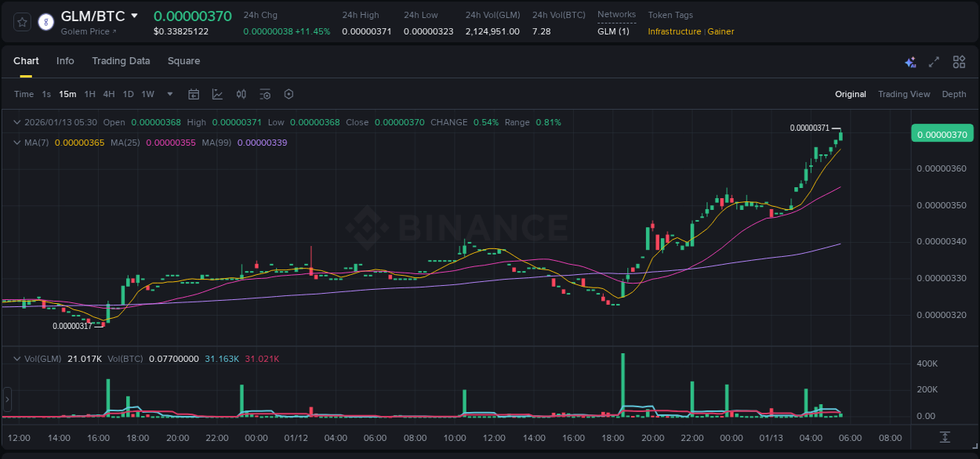Click the Binance AI assistant icon
The image size is (980, 459).
(910, 61)
